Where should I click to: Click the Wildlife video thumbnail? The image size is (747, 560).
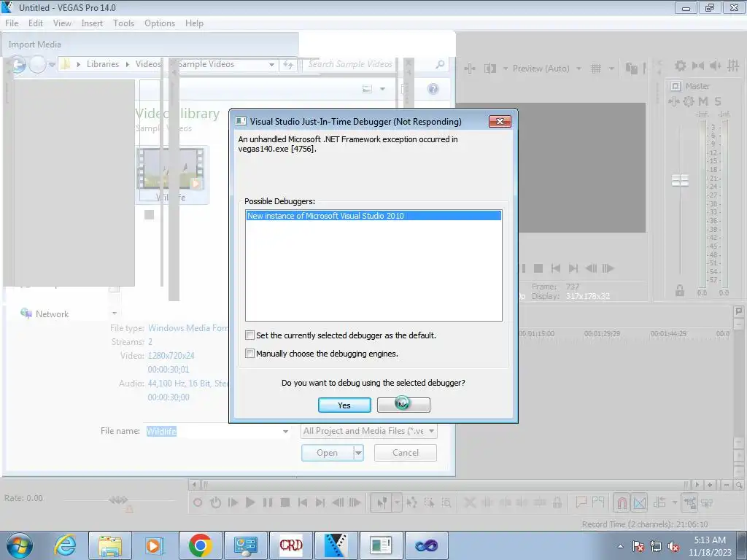[x=171, y=174]
